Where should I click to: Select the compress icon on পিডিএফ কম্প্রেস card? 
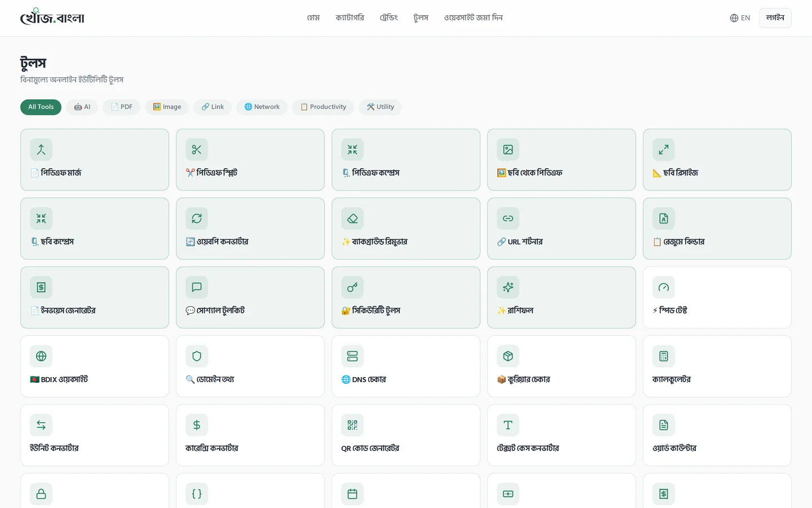point(352,150)
